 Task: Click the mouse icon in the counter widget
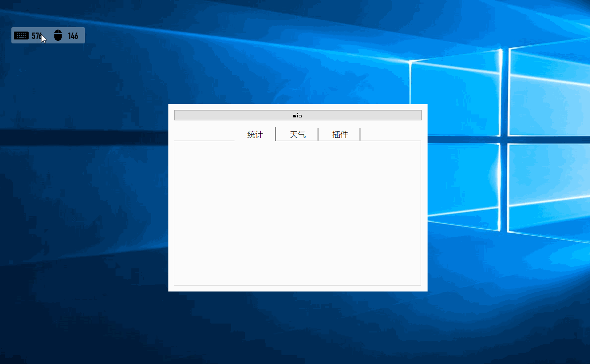(x=58, y=36)
